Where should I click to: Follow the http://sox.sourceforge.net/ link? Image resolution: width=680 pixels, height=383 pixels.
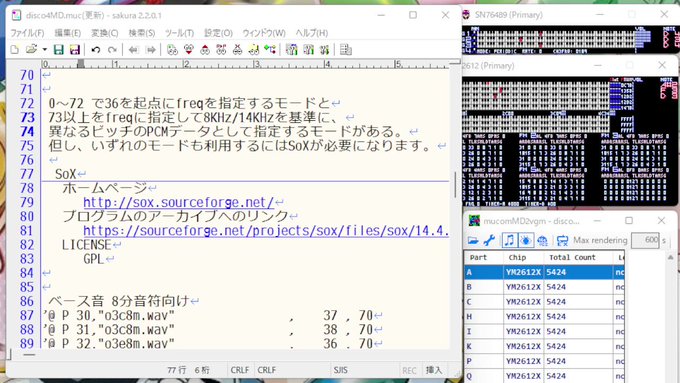coord(178,203)
